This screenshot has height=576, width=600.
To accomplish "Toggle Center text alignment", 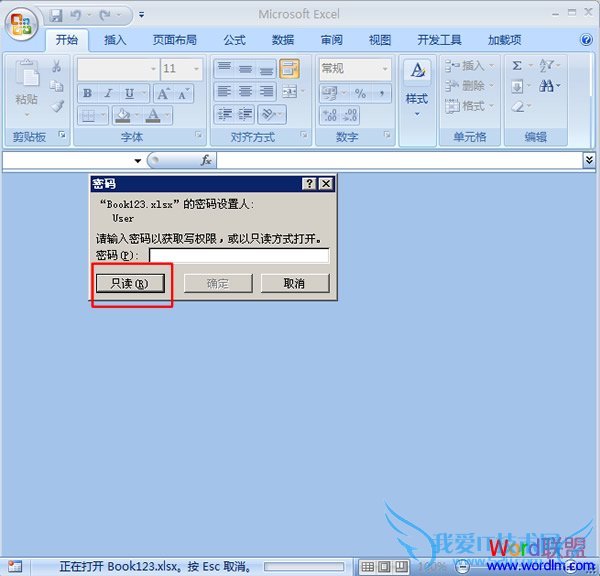I will tap(245, 92).
